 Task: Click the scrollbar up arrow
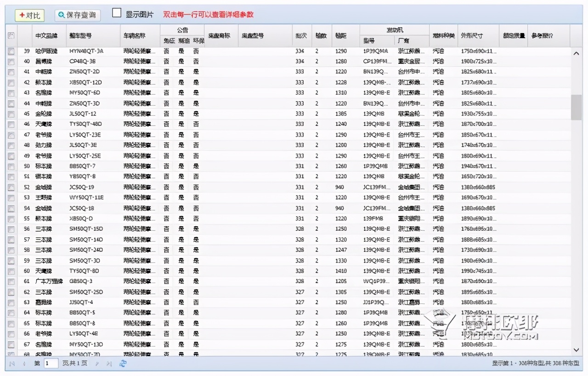pos(576,53)
